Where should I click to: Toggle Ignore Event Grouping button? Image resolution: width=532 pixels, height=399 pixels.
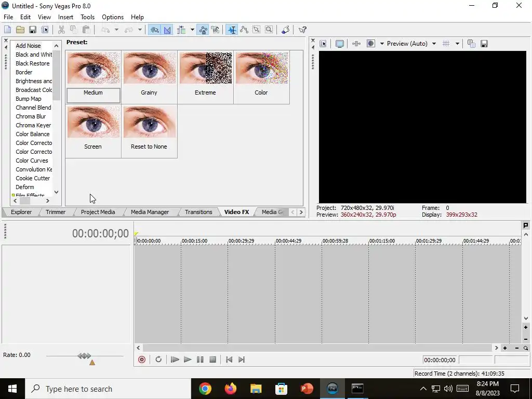(215, 30)
